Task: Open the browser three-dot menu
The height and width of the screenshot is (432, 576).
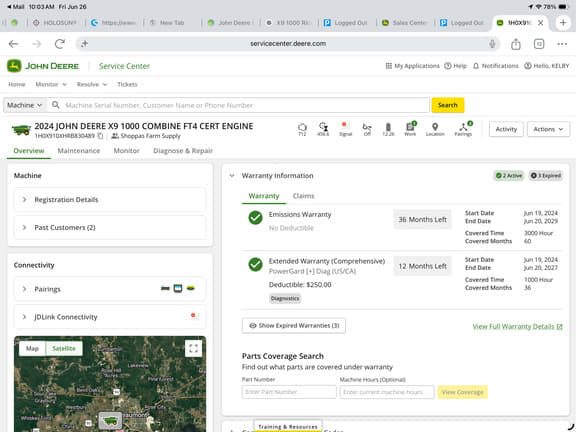Action: coord(562,44)
